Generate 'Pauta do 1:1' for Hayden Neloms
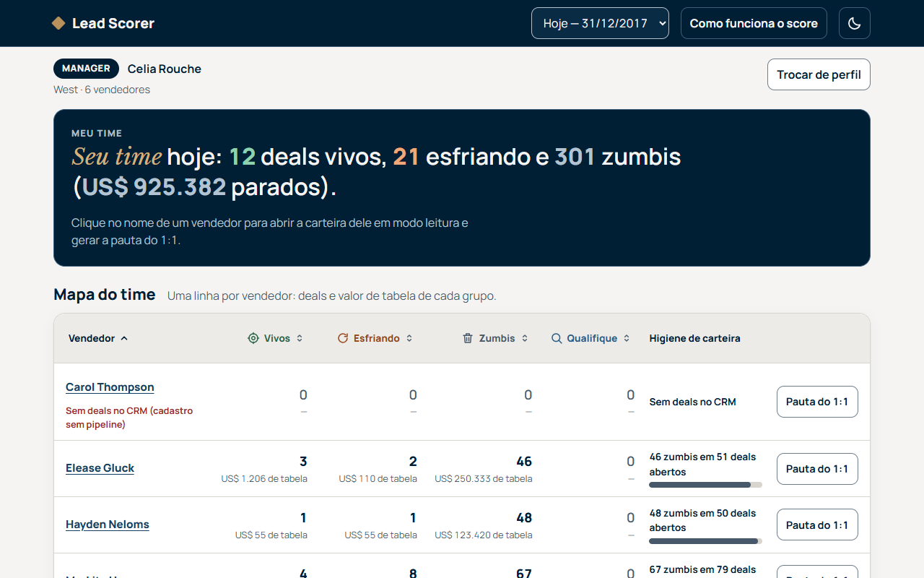The height and width of the screenshot is (578, 924). (817, 525)
